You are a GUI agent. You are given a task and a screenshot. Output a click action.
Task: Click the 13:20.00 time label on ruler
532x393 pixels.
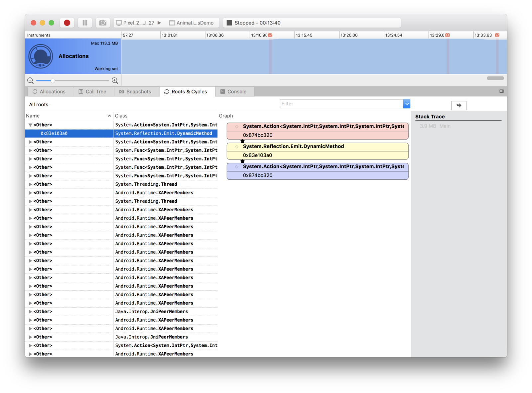(349, 35)
